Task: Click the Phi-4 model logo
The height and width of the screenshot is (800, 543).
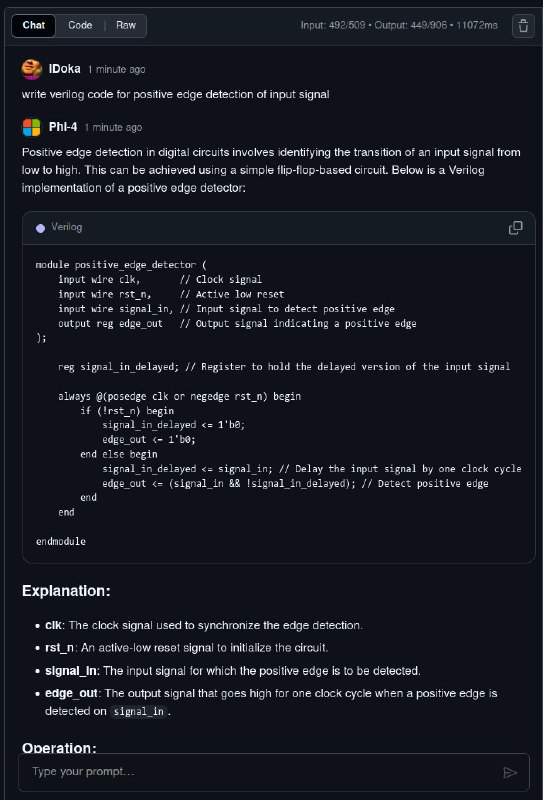Action: 32,128
